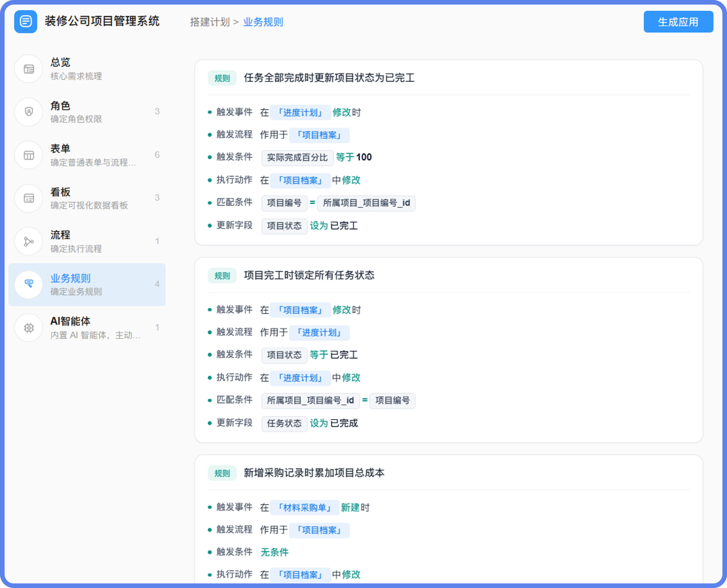Click the 「材料采购单」 form chip
Screen dimensions: 727x588
click(305, 507)
